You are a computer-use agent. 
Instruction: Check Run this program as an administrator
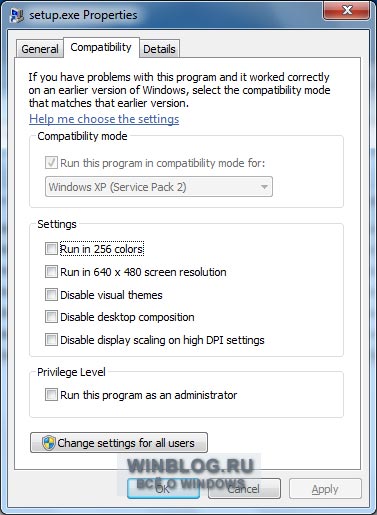[51, 395]
